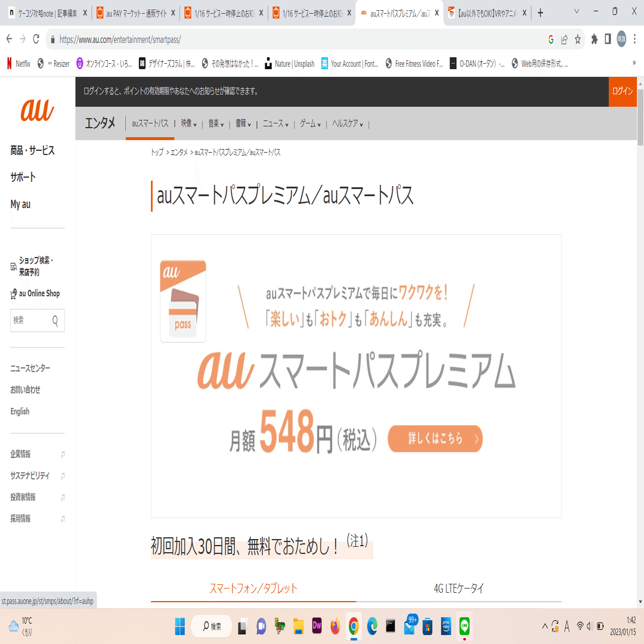644x644 pixels.
Task: Open the Windows Start menu
Action: click(180, 626)
